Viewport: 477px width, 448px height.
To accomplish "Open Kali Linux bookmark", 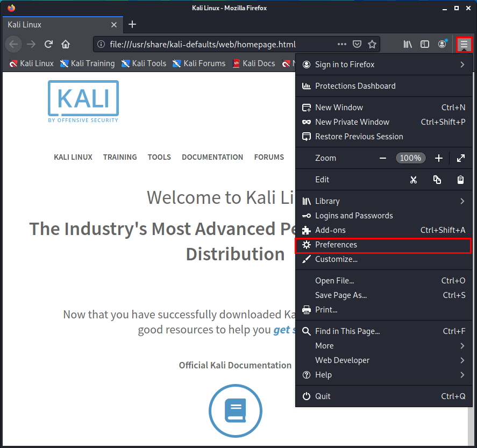I will 31,63.
